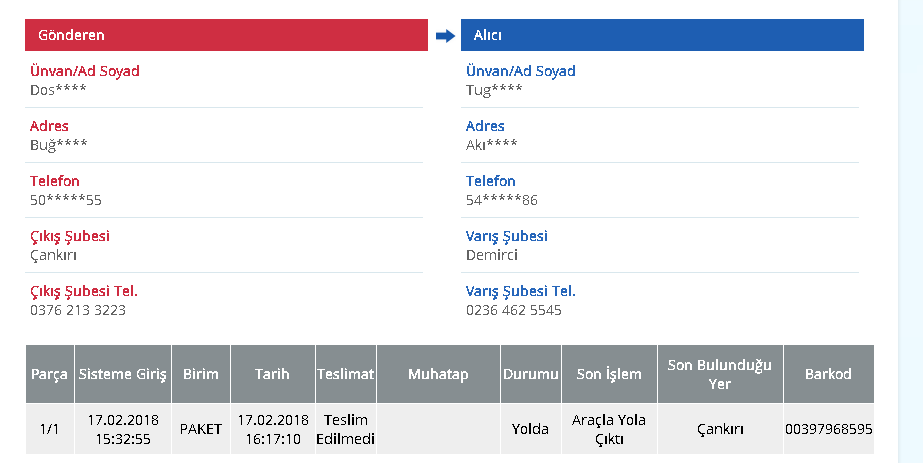Click the Varış Şubesi value Demirci
923x463 pixels.
pyautogui.click(x=492, y=255)
